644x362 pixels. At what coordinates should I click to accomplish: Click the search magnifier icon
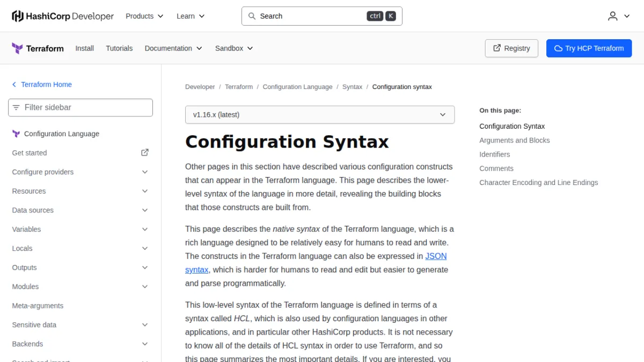pos(252,16)
